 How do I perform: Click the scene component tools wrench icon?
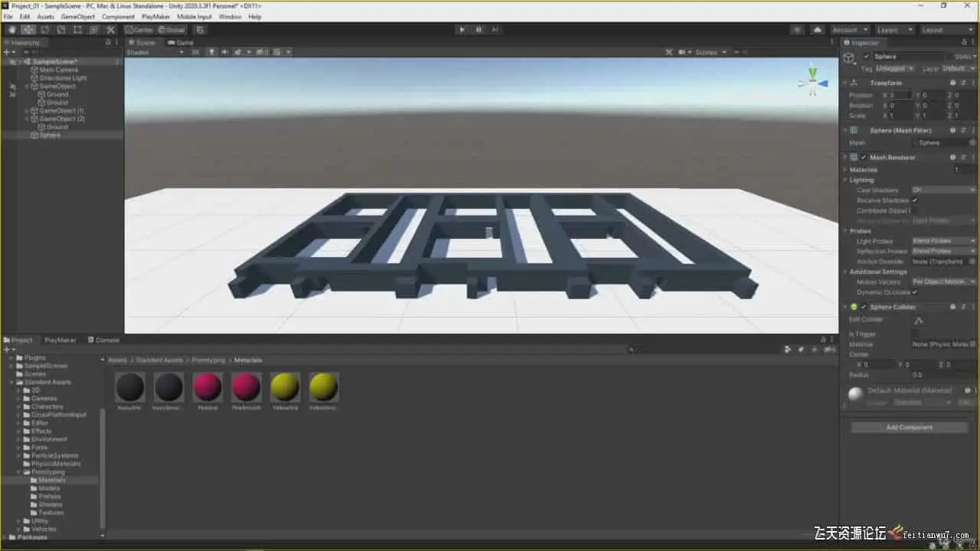668,52
